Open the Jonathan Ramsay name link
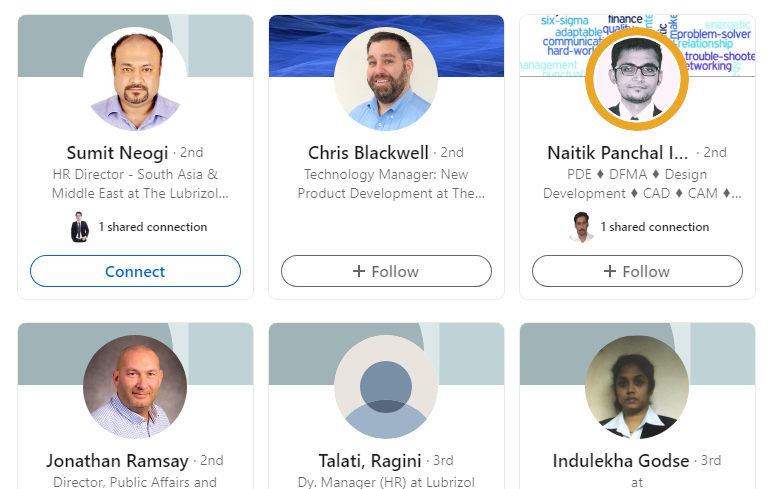 (118, 461)
